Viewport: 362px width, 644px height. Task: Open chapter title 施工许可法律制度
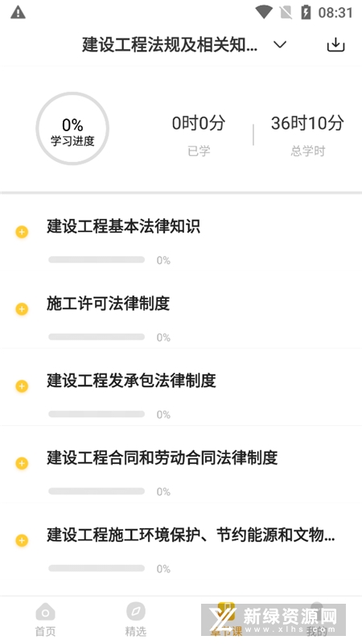(x=108, y=303)
